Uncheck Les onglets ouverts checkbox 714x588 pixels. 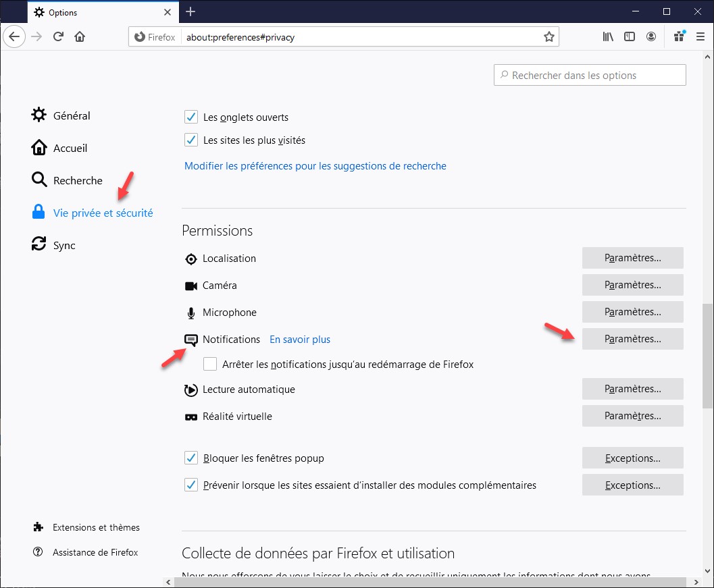[190, 117]
